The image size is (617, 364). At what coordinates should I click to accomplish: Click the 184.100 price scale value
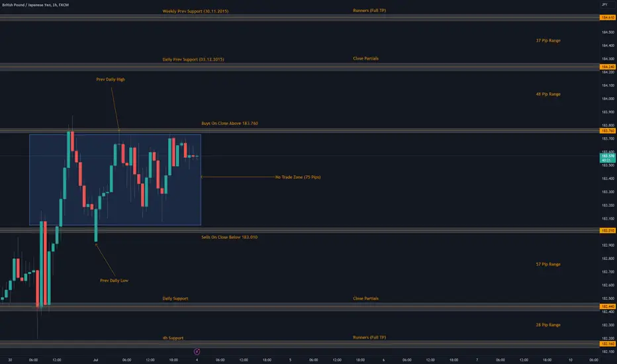coord(608,85)
